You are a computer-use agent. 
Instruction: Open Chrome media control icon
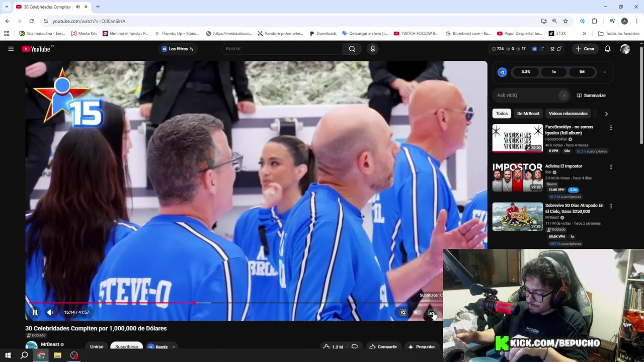(x=612, y=21)
